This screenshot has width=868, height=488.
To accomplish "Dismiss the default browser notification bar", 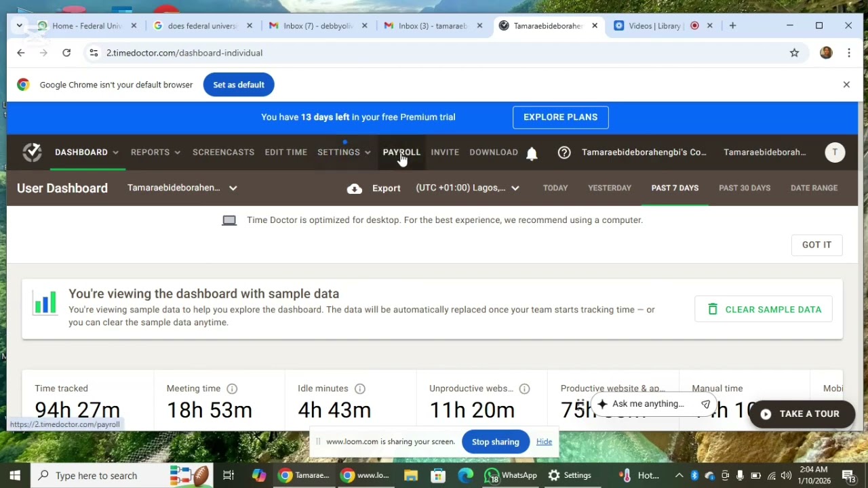I will pyautogui.click(x=846, y=85).
